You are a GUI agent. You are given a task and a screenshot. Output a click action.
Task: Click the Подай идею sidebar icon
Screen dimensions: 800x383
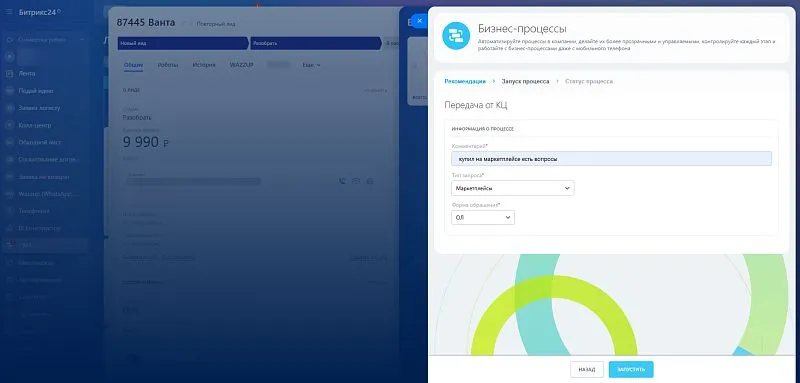(9, 91)
